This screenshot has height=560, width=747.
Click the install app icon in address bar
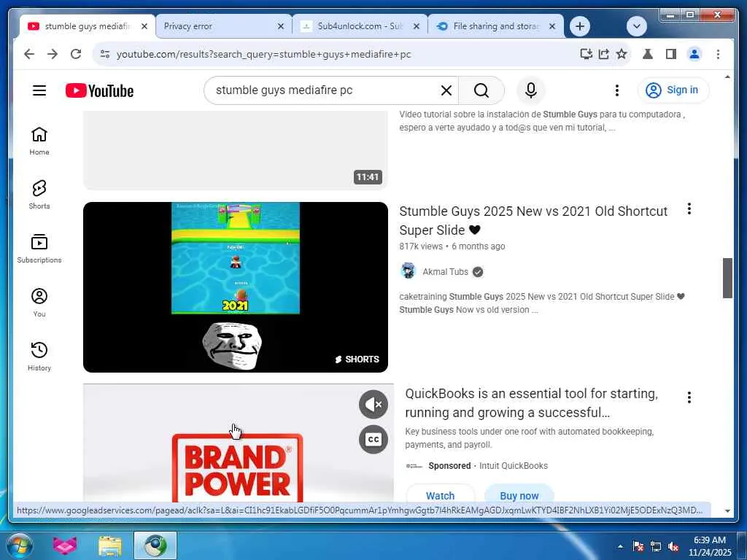tap(586, 54)
